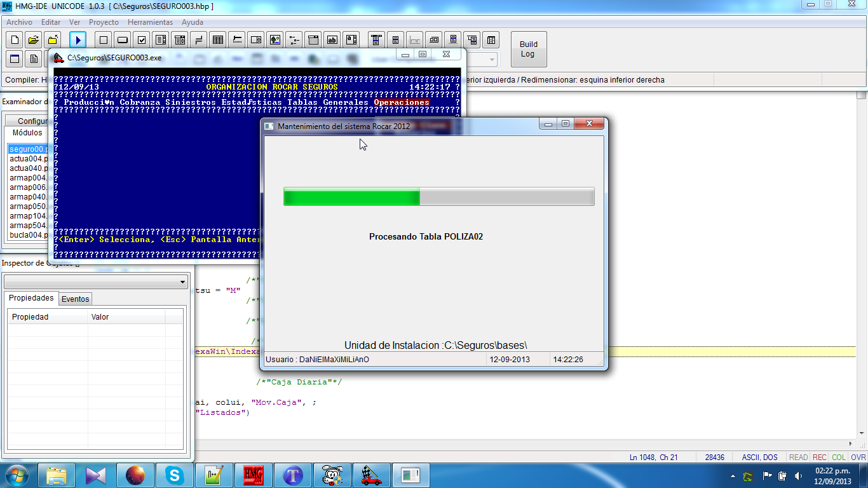Select the Button control tool
This screenshot has height=488, width=868.
[123, 40]
